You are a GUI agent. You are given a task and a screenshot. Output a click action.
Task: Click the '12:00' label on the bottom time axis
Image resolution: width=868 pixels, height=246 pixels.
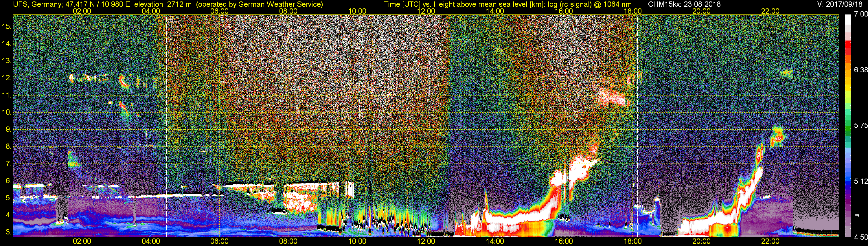(x=426, y=241)
